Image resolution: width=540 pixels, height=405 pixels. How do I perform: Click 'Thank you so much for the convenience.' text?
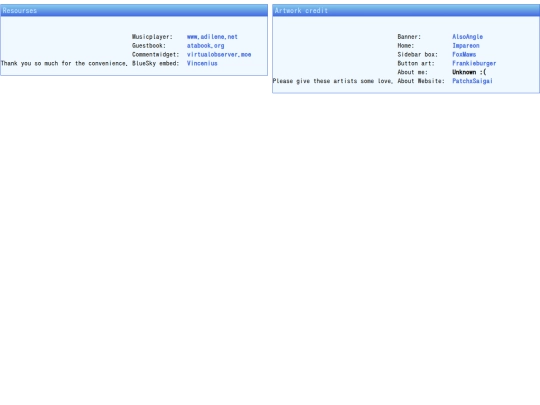64,63
